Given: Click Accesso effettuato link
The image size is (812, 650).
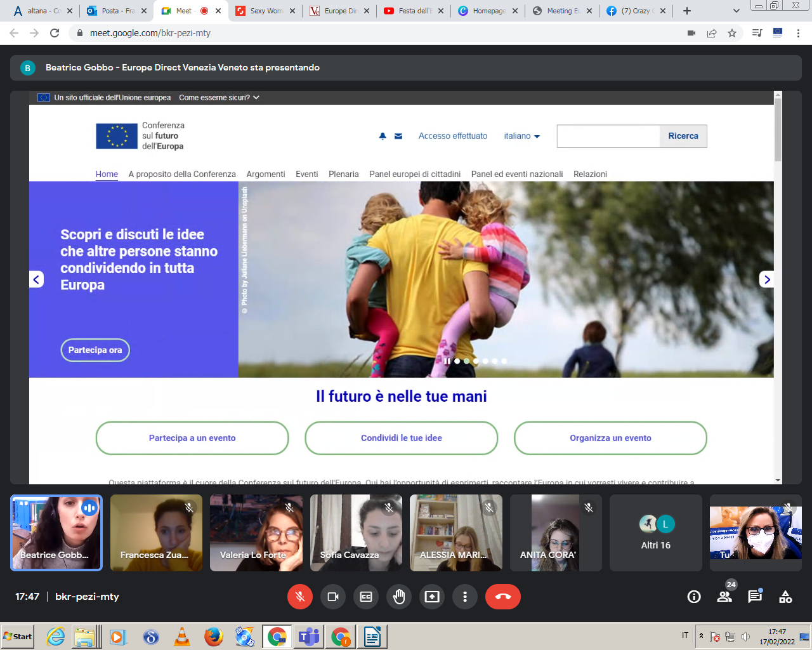Looking at the screenshot, I should tap(453, 136).
